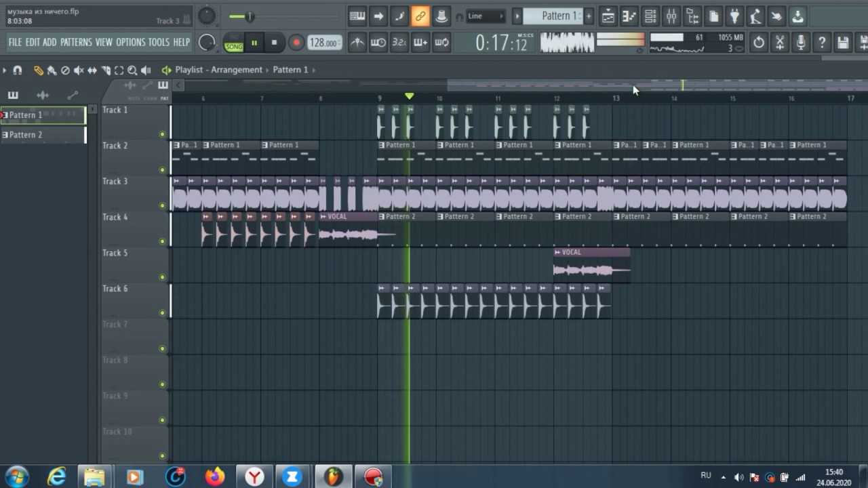This screenshot has height=488, width=868.
Task: Toggle the note/clip grouping link button
Action: [x=420, y=16]
